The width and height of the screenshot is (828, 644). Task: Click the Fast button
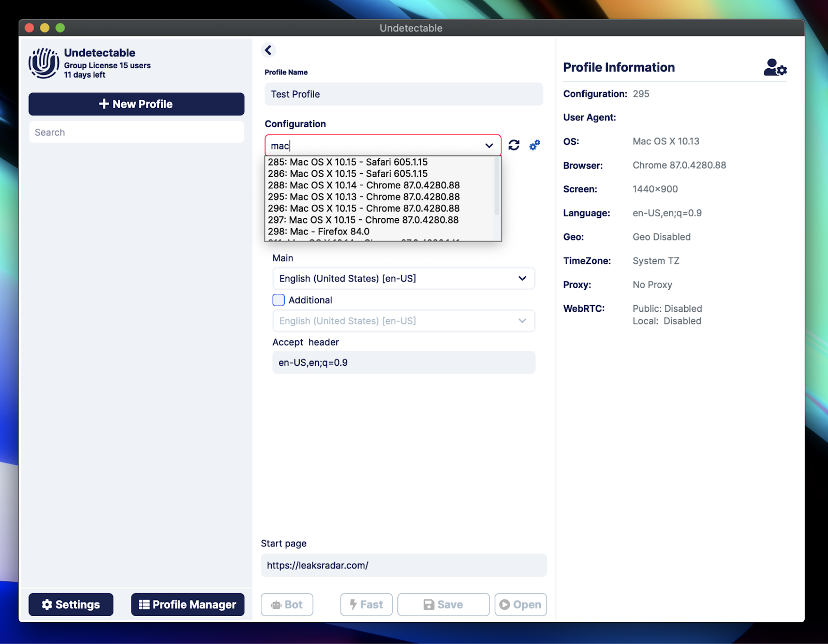point(366,605)
